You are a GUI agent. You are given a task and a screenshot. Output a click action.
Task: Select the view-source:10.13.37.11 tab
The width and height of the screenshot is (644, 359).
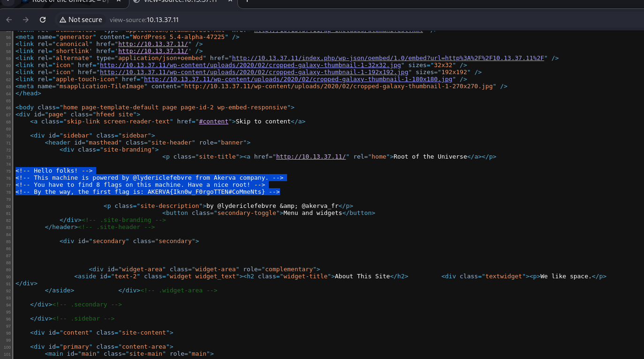[181, 1]
